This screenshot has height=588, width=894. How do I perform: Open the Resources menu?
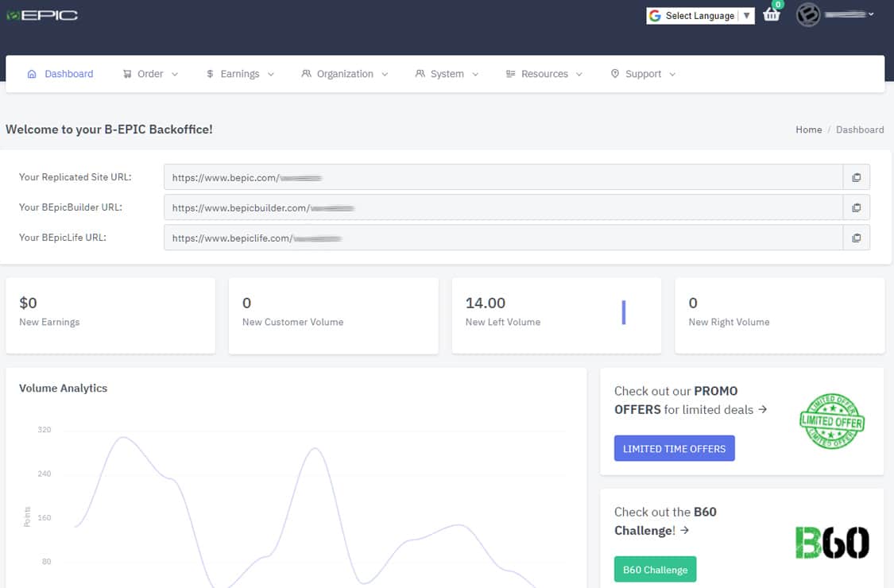(544, 74)
